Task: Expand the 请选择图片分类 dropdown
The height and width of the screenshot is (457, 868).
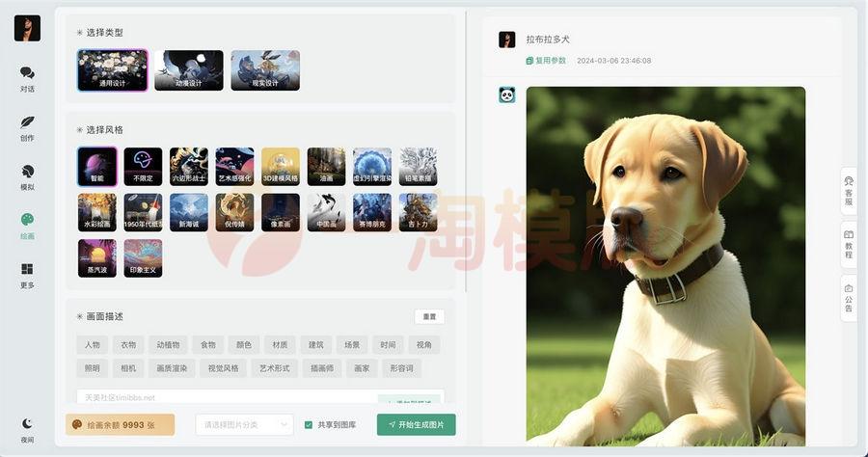Action: click(244, 424)
